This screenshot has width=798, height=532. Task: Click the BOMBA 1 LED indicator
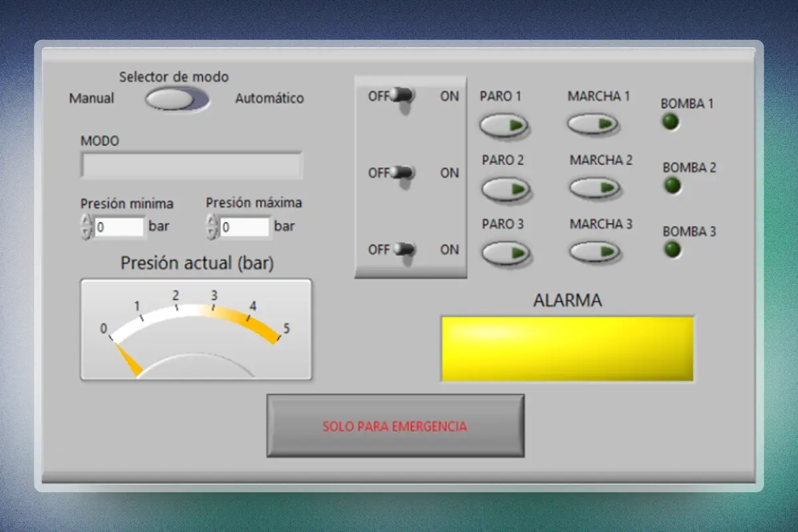669,122
